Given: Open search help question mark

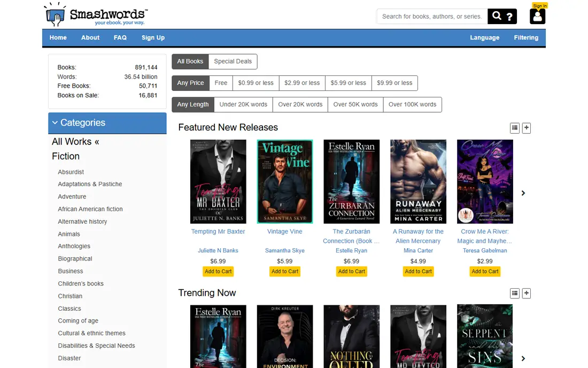Looking at the screenshot, I should pos(509,17).
